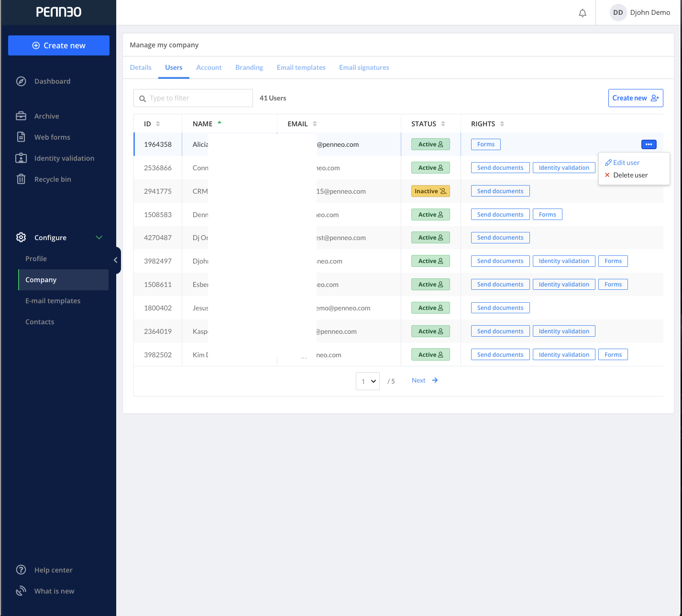Collapse the Configure section chevron

(99, 238)
